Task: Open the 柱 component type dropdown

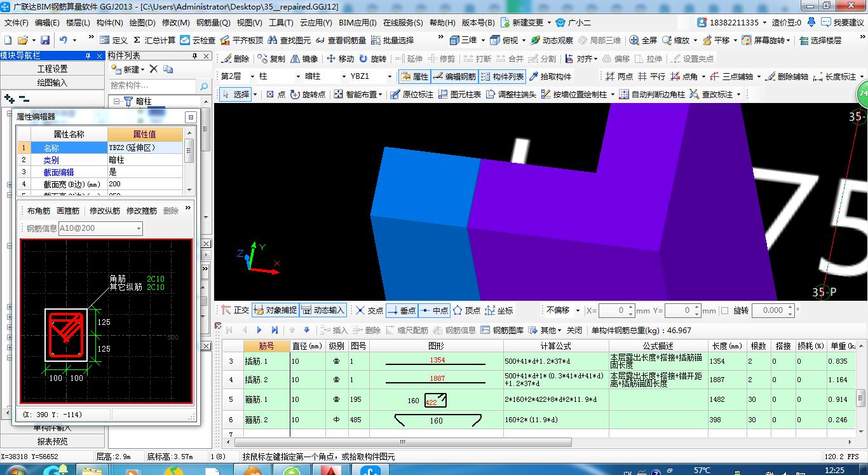Action: point(298,76)
